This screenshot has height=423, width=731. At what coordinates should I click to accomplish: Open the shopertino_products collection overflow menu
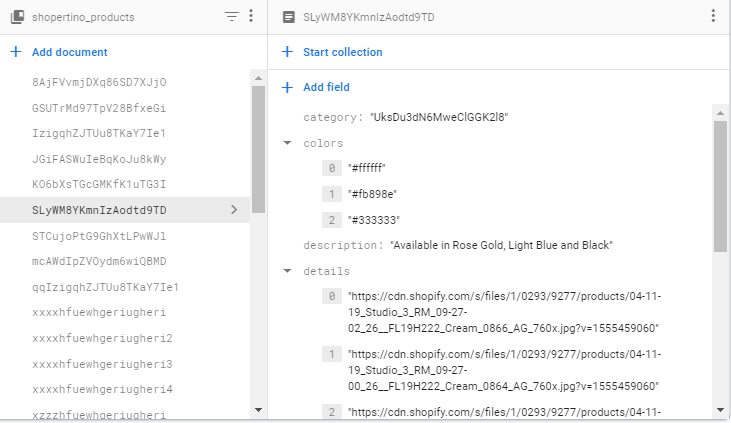click(x=251, y=17)
